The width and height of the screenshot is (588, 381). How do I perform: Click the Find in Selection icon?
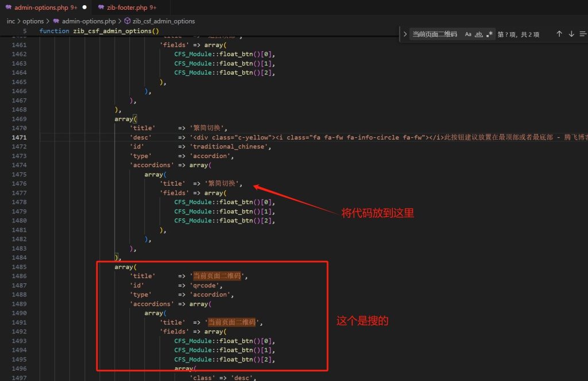pyautogui.click(x=583, y=34)
